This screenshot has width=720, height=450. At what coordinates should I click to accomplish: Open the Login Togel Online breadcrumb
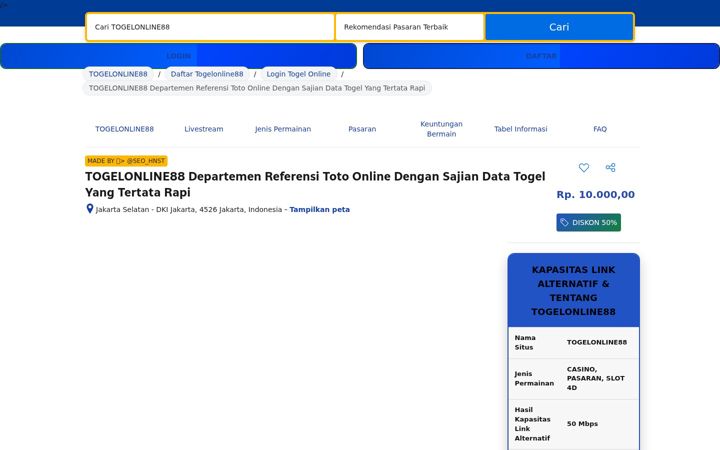(x=298, y=74)
